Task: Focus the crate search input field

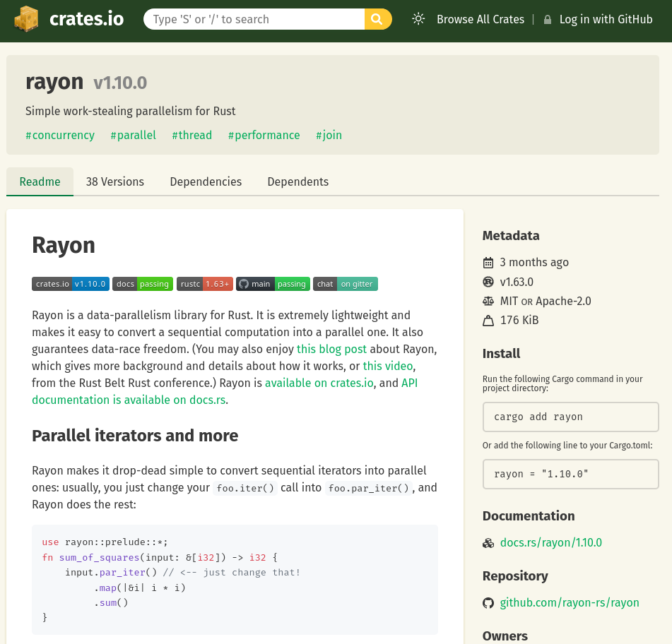Action: point(254,19)
